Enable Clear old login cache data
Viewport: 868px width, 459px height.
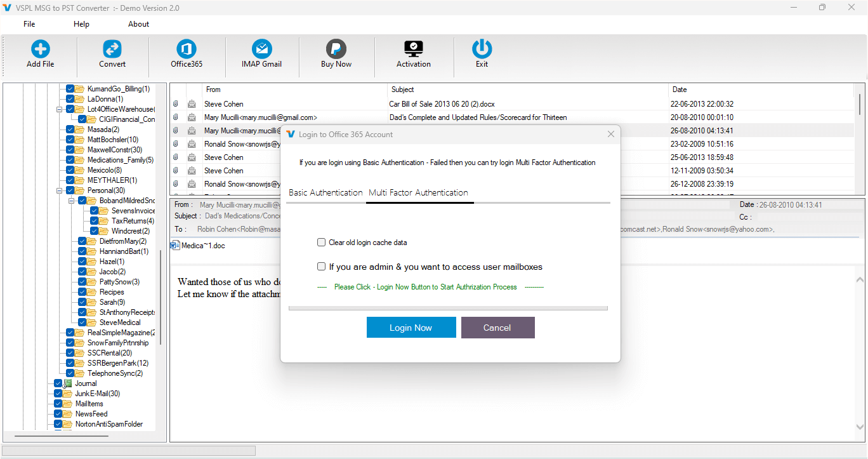point(322,243)
